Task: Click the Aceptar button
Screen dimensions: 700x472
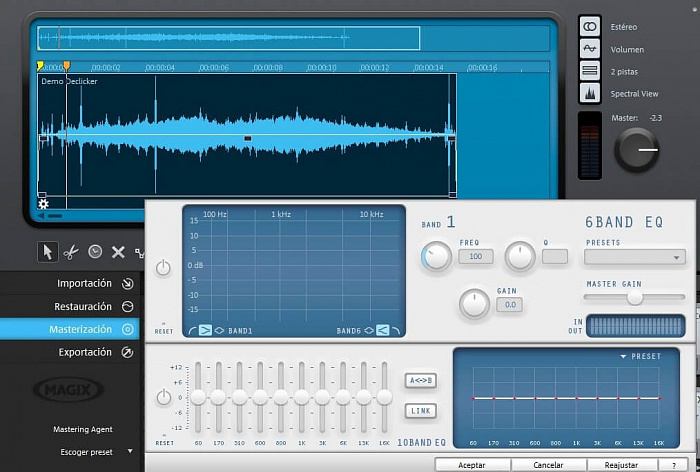Action: pos(472,465)
